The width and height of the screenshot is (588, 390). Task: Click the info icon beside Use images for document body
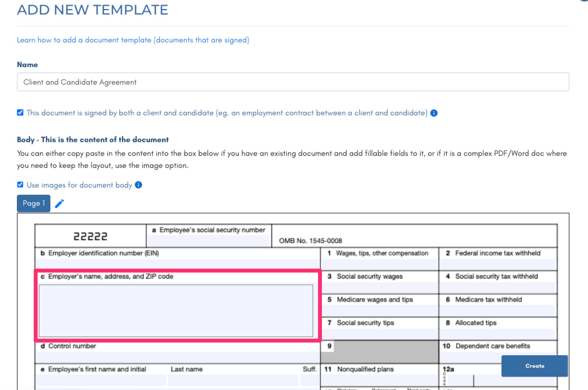click(x=138, y=185)
